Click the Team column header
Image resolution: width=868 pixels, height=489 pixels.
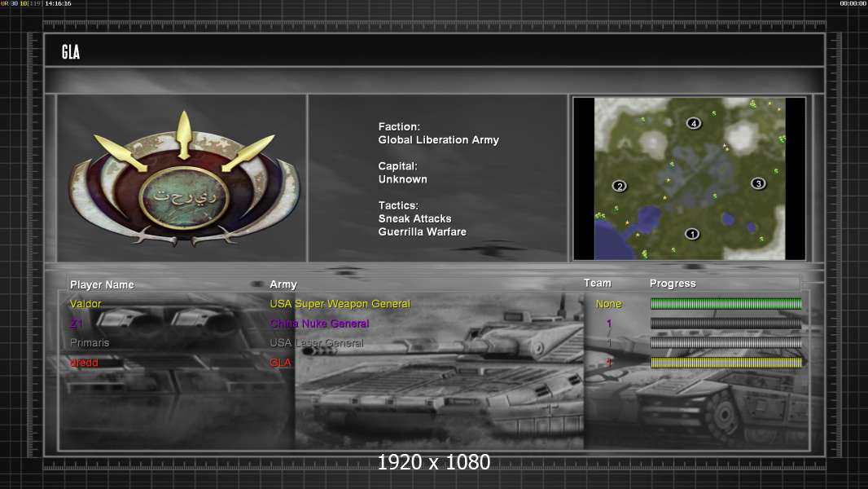[x=598, y=283]
